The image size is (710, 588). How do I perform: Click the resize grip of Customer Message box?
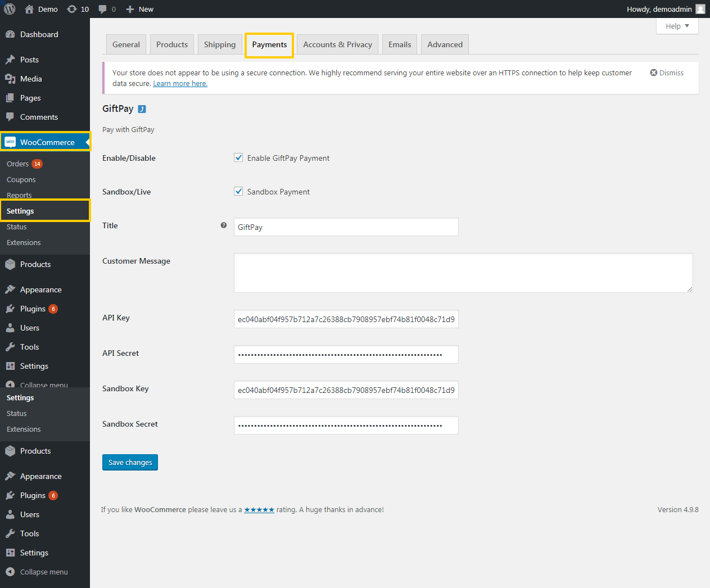click(690, 290)
